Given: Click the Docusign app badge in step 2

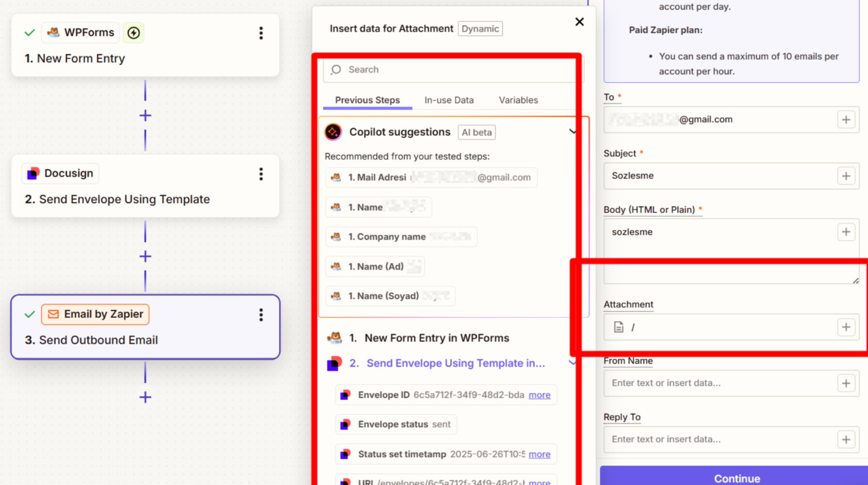Looking at the screenshot, I should click(x=60, y=173).
